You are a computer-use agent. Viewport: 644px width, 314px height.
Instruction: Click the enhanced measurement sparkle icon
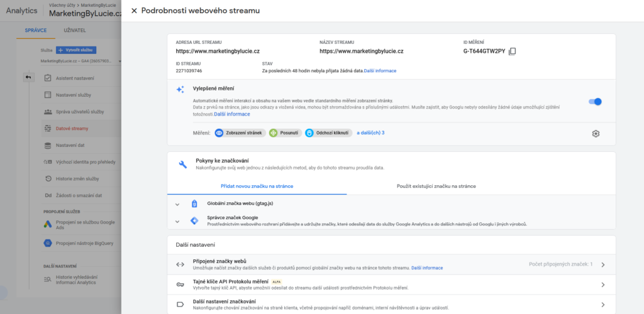click(x=180, y=89)
